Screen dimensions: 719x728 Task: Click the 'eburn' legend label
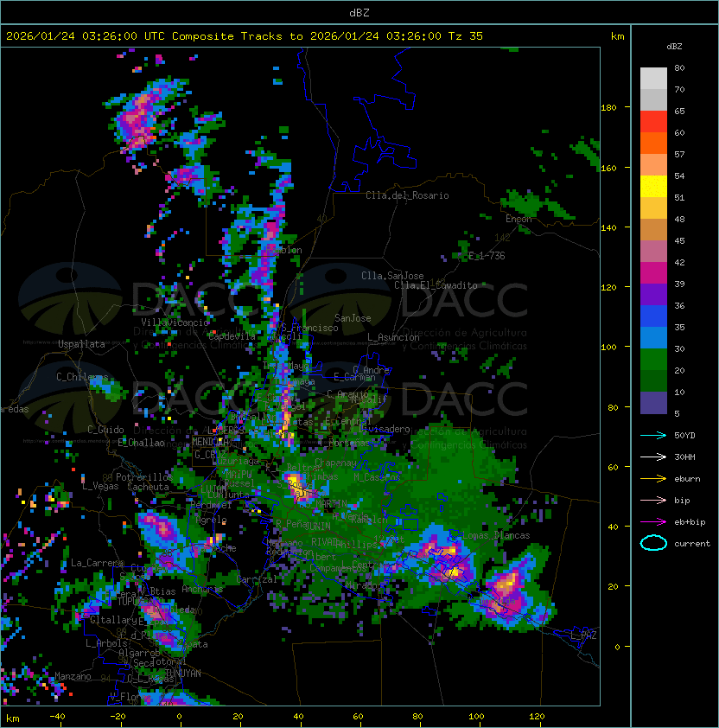tap(687, 479)
